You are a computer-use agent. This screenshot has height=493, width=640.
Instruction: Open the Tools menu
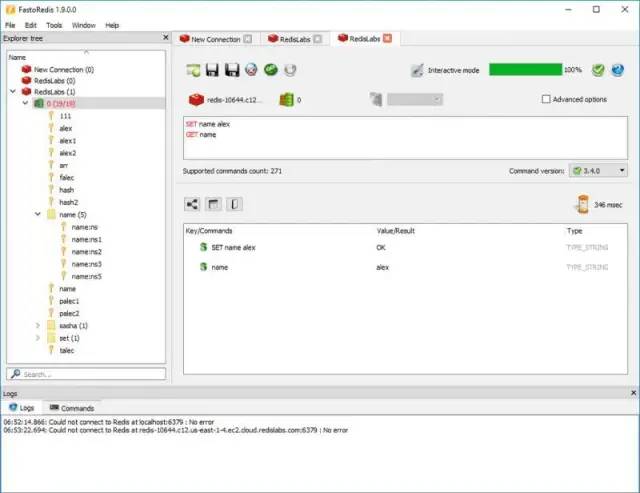pyautogui.click(x=54, y=25)
